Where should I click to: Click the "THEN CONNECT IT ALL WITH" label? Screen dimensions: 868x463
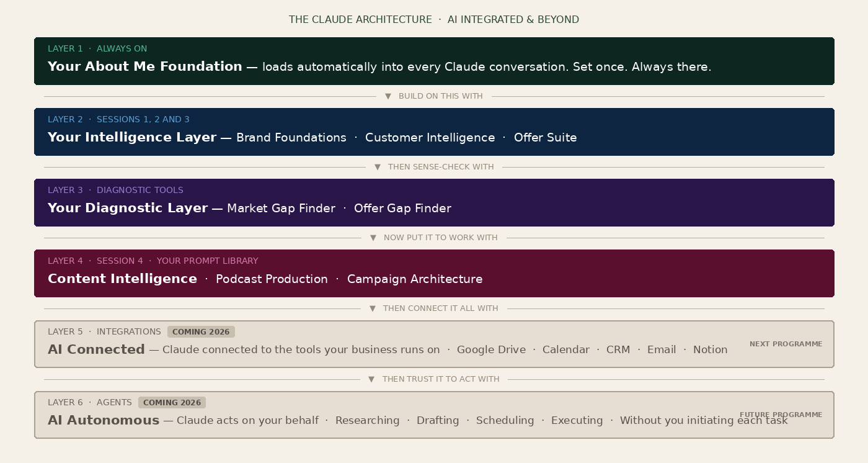pyautogui.click(x=440, y=308)
